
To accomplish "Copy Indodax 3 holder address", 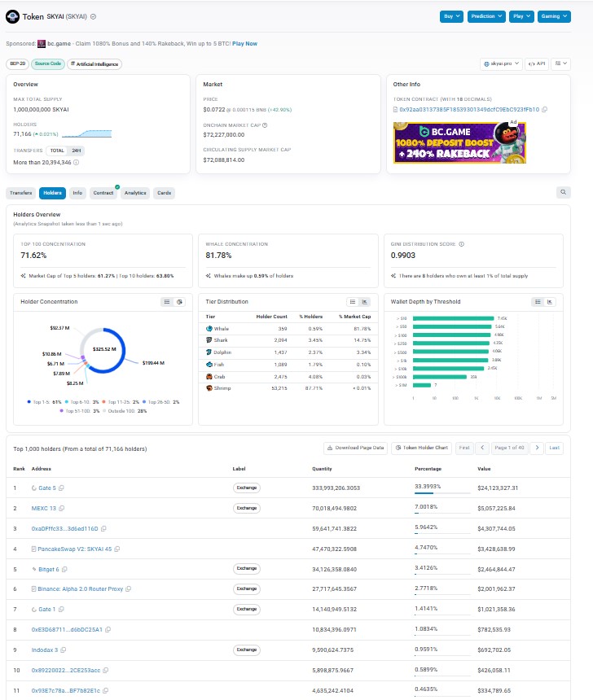I will [63, 650].
